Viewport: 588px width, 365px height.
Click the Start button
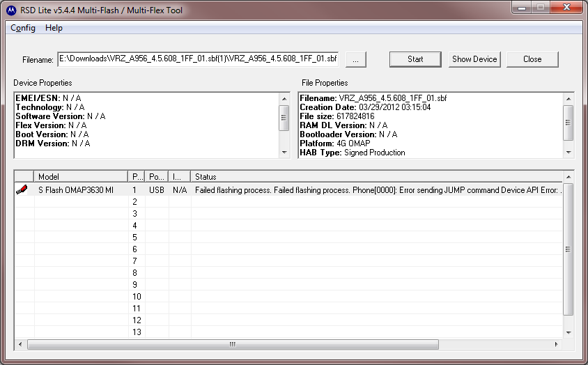415,59
